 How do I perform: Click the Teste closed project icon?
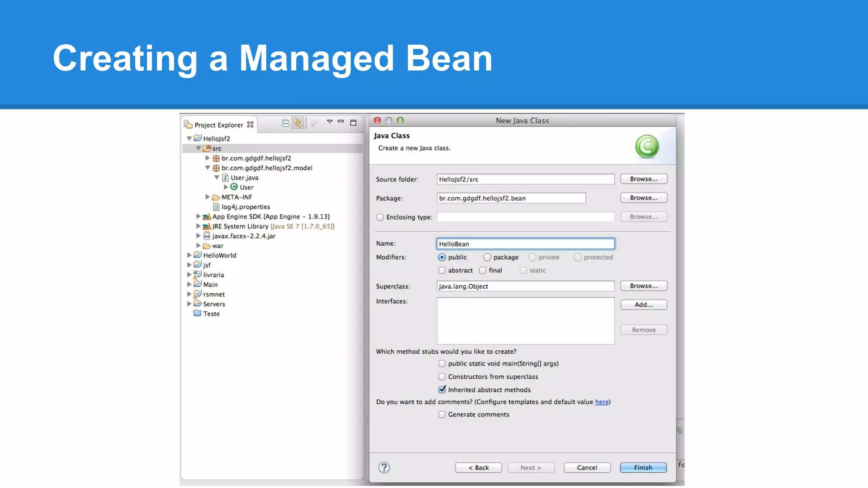coord(198,313)
